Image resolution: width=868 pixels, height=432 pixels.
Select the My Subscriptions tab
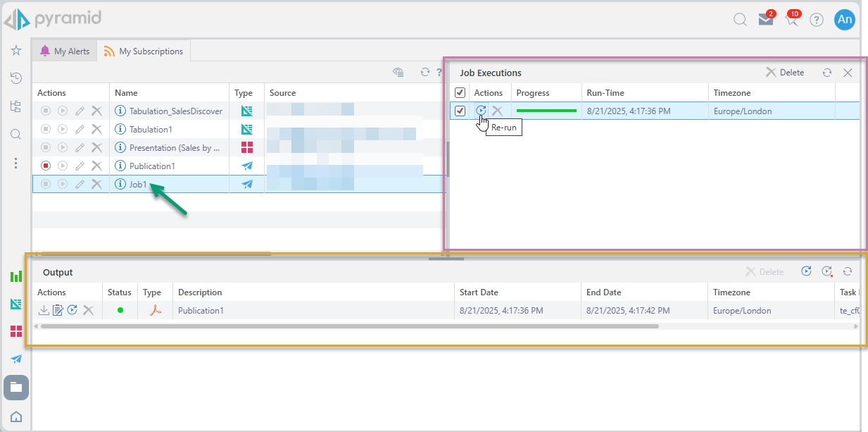(x=144, y=51)
